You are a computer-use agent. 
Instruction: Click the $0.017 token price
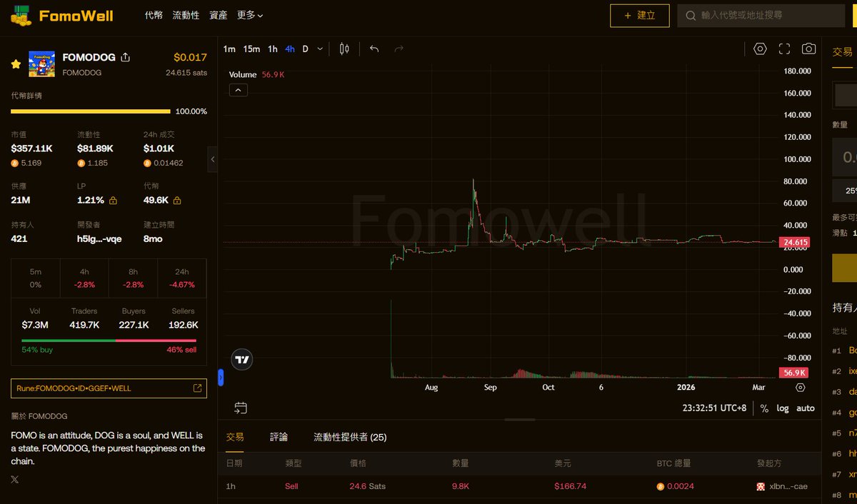click(x=190, y=57)
